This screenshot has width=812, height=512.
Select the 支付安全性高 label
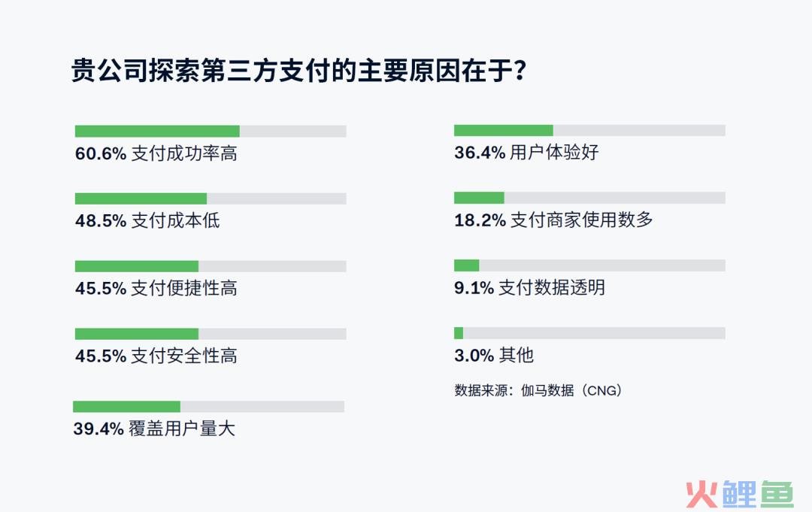coord(184,356)
